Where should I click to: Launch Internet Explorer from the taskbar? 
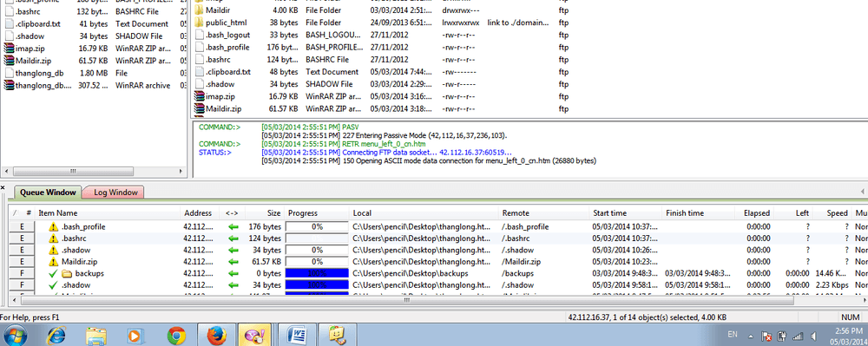click(x=56, y=336)
